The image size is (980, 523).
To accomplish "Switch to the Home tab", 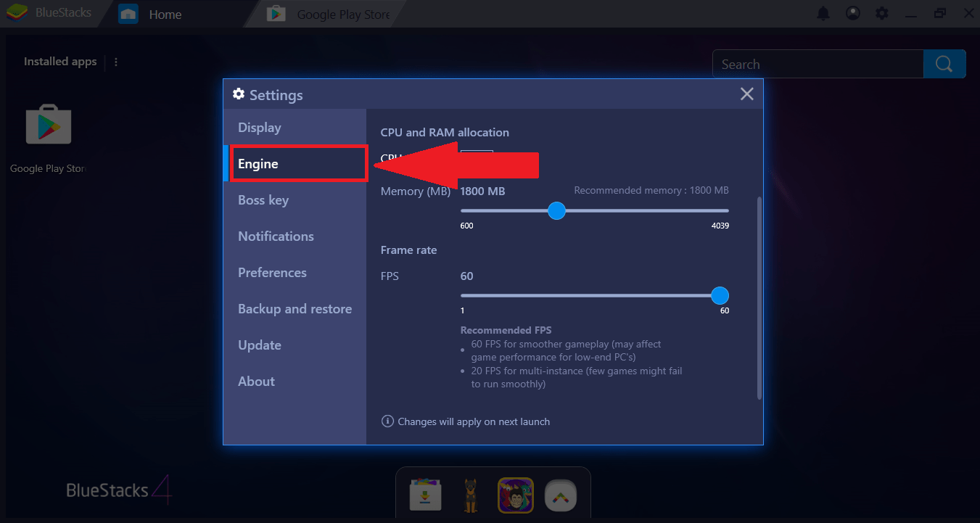I will coord(165,13).
